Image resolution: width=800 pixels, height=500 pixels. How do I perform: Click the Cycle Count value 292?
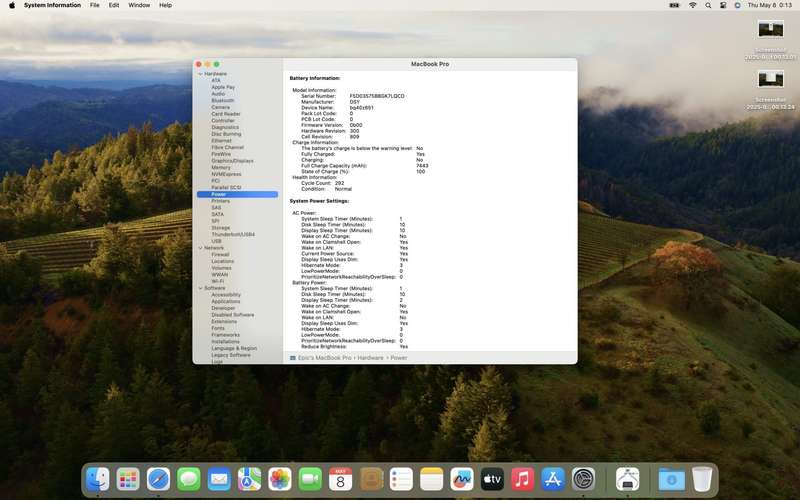point(339,183)
